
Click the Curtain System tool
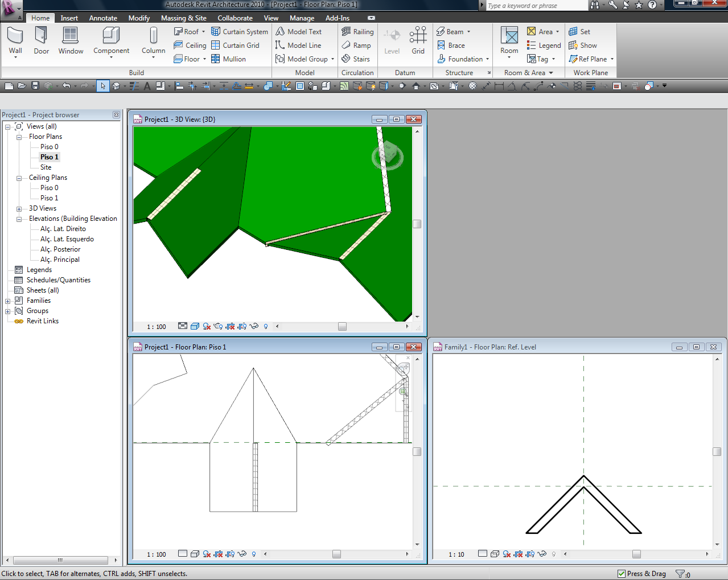click(240, 32)
